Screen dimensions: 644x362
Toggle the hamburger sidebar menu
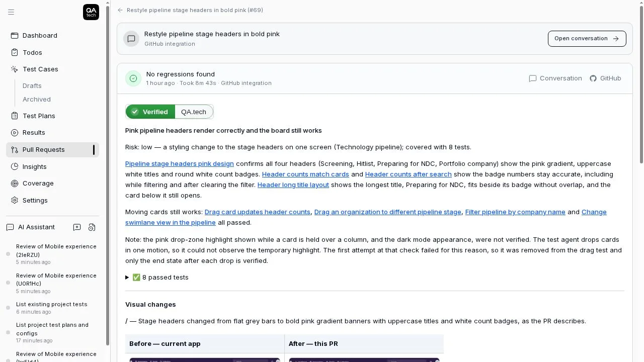click(x=11, y=12)
